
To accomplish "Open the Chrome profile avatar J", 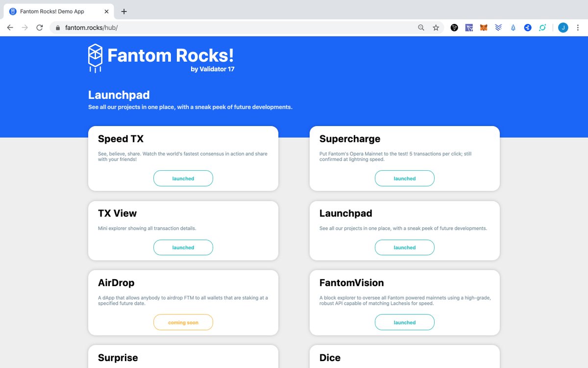I will point(563,28).
